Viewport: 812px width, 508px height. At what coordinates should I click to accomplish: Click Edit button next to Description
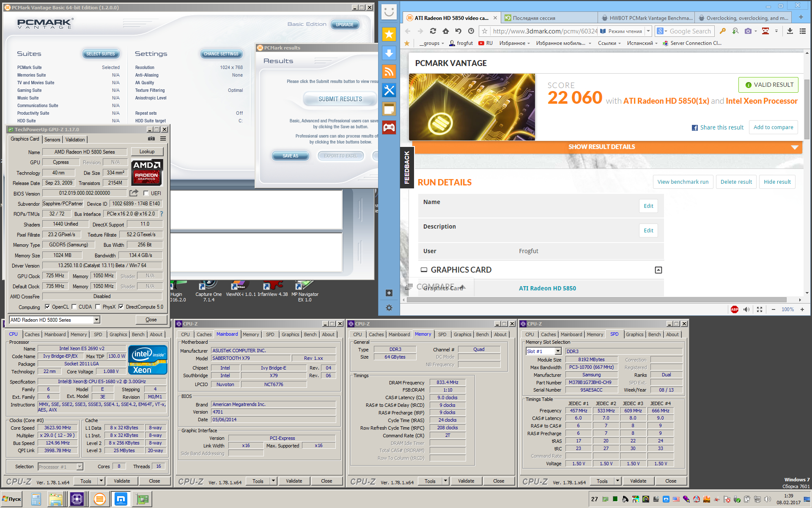coord(648,231)
